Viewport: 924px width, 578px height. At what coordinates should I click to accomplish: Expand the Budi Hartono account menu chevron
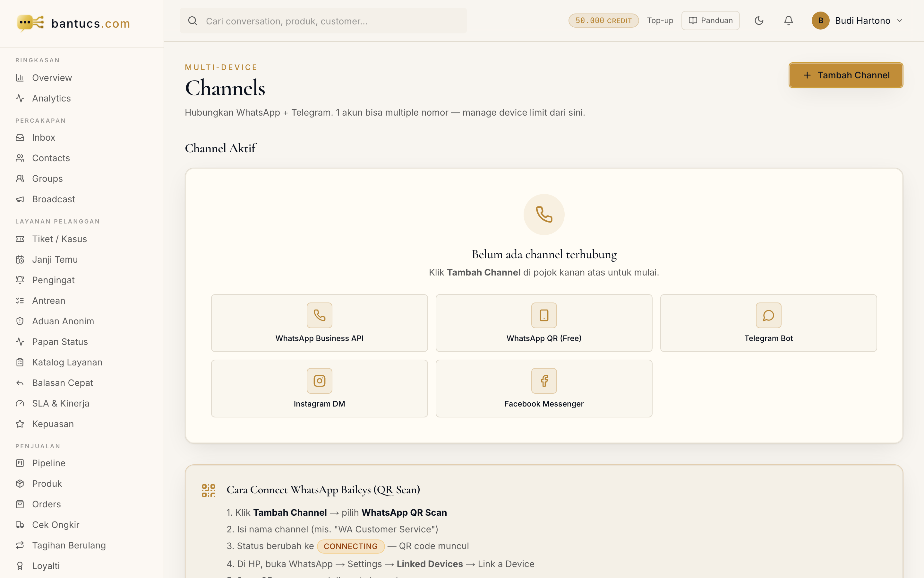(899, 21)
